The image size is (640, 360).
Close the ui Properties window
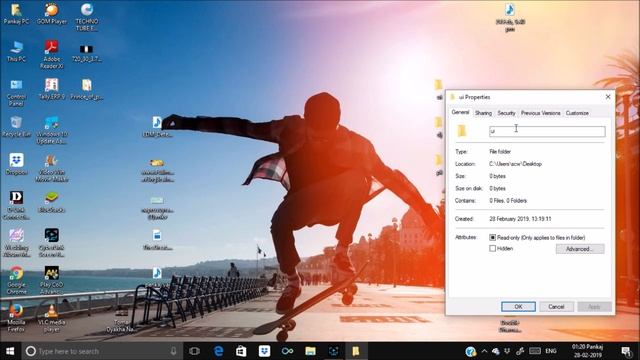tap(608, 97)
